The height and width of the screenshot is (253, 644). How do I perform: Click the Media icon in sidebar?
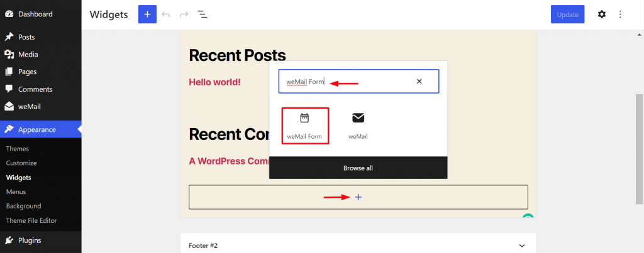[x=9, y=54]
